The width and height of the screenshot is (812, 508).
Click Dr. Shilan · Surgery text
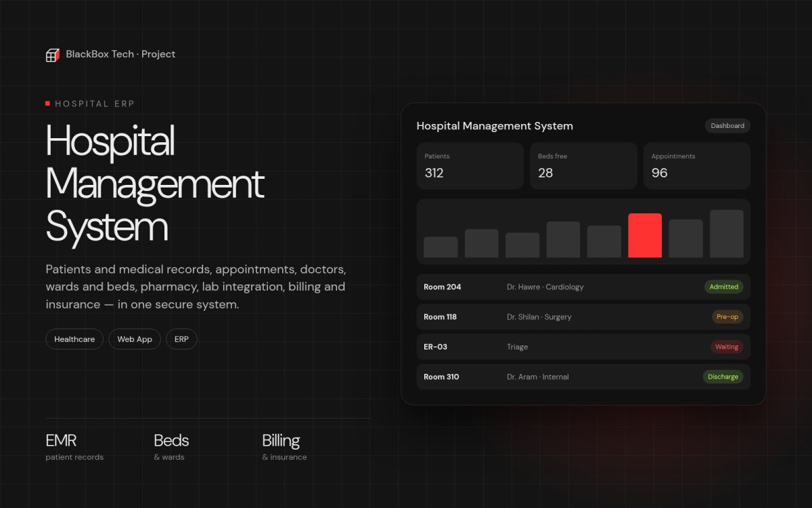point(539,317)
